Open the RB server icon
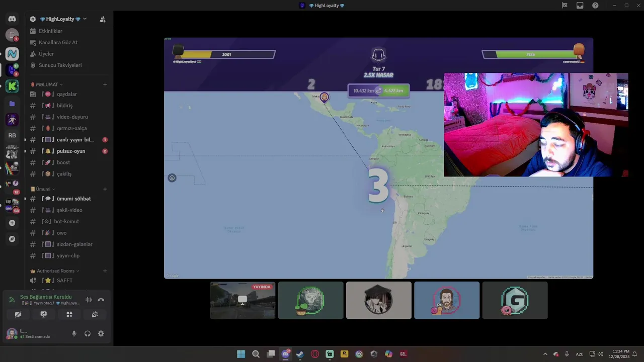This screenshot has height=362, width=644. pyautogui.click(x=12, y=135)
